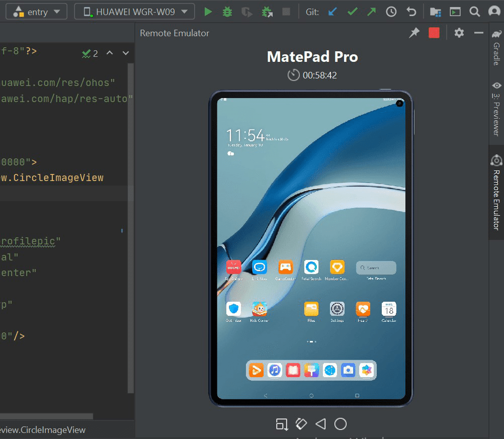The height and width of the screenshot is (439, 504).
Task: Open HUAWEI WGR-W09 device dropdown
Action: pyautogui.click(x=134, y=12)
